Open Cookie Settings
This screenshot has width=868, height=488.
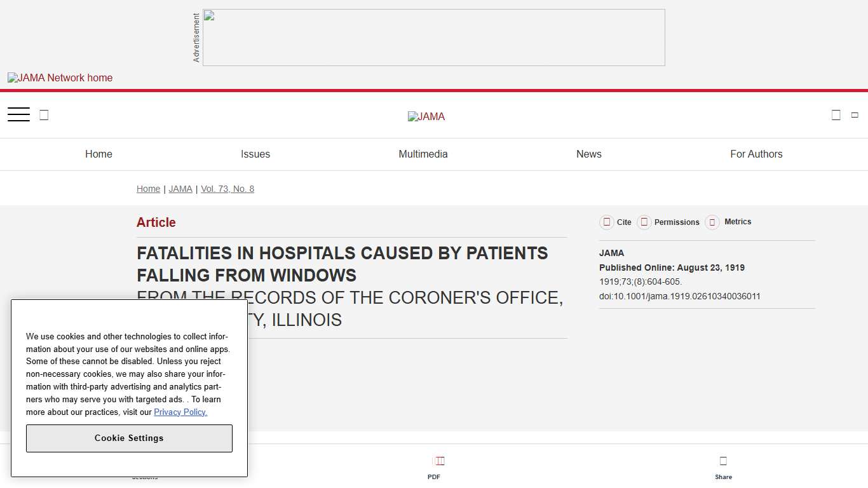point(129,438)
